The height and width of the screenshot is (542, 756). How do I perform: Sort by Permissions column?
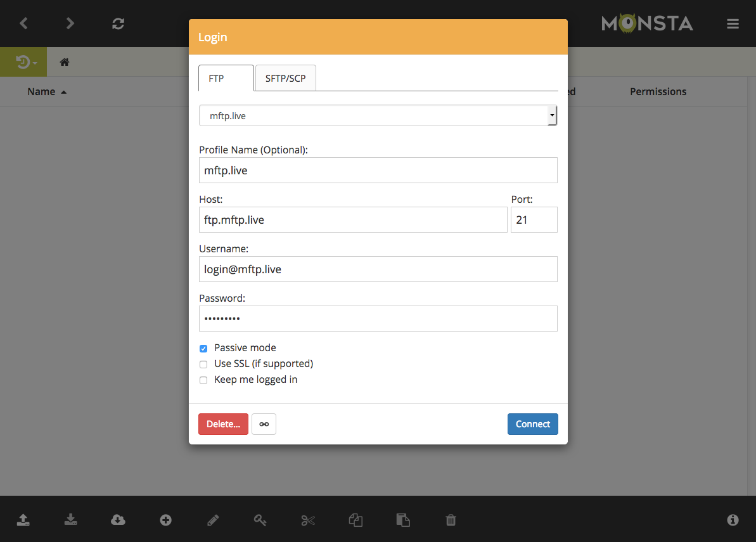[658, 92]
